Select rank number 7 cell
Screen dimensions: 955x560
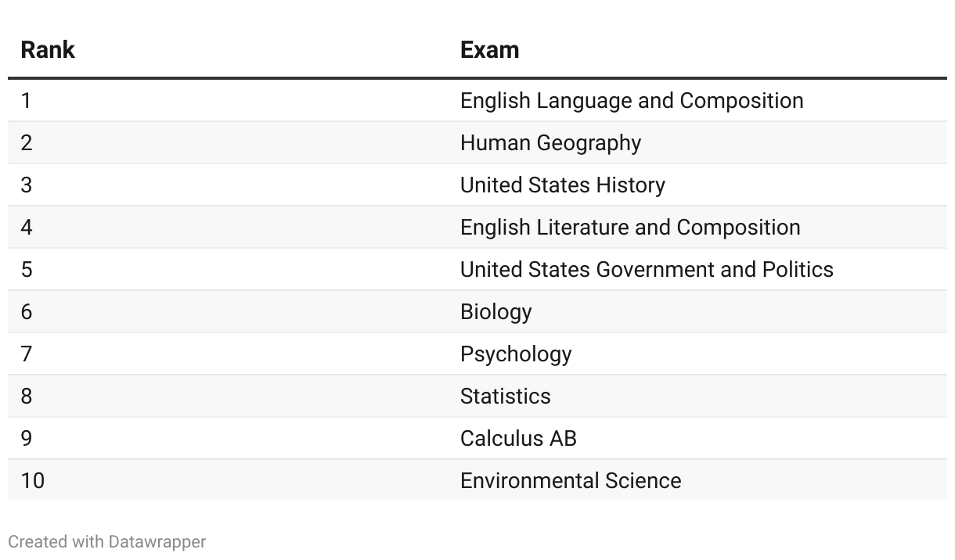27,354
